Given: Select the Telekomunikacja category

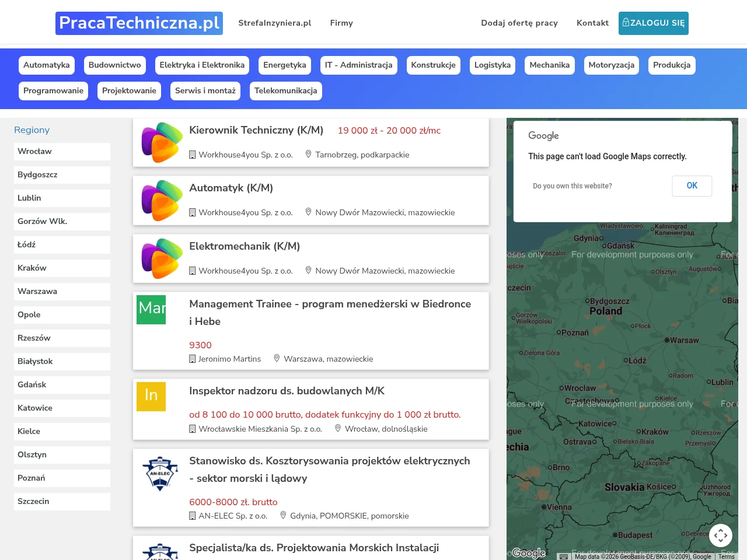Looking at the screenshot, I should pos(286,91).
